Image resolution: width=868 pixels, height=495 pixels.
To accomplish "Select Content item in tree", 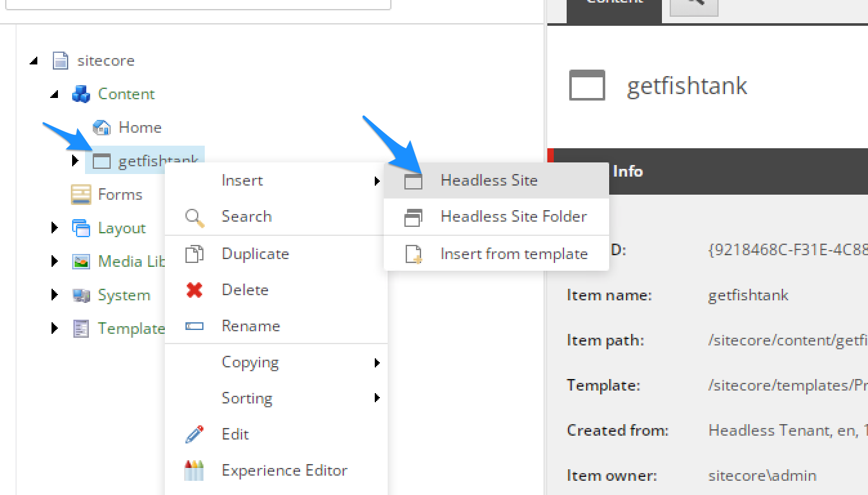I will (126, 94).
